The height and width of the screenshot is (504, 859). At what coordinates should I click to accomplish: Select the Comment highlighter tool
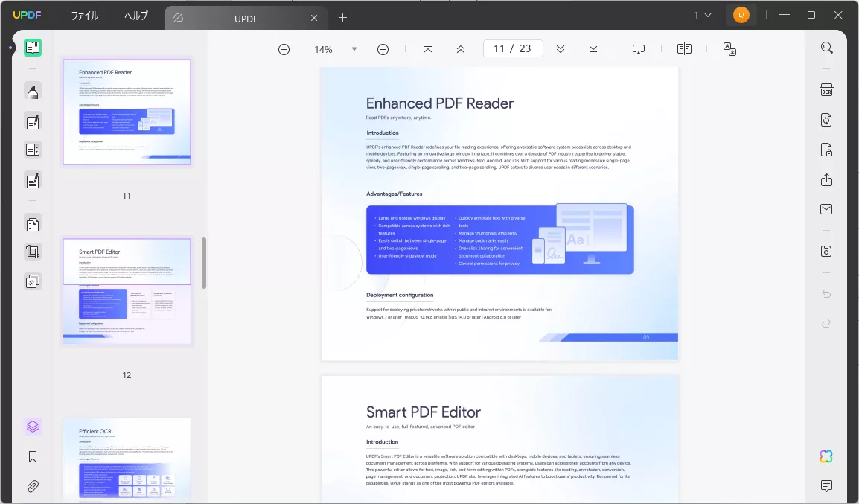(x=33, y=92)
